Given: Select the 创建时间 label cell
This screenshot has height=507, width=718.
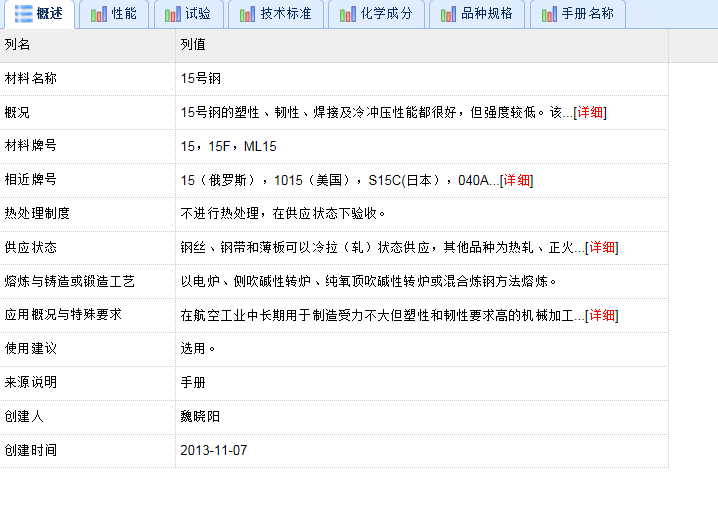Looking at the screenshot, I should [87, 451].
